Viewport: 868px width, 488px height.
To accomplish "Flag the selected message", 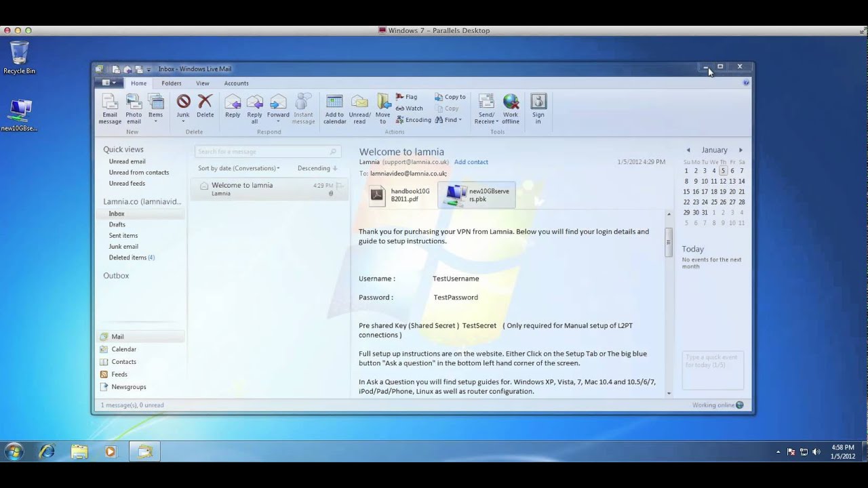I will [x=406, y=97].
